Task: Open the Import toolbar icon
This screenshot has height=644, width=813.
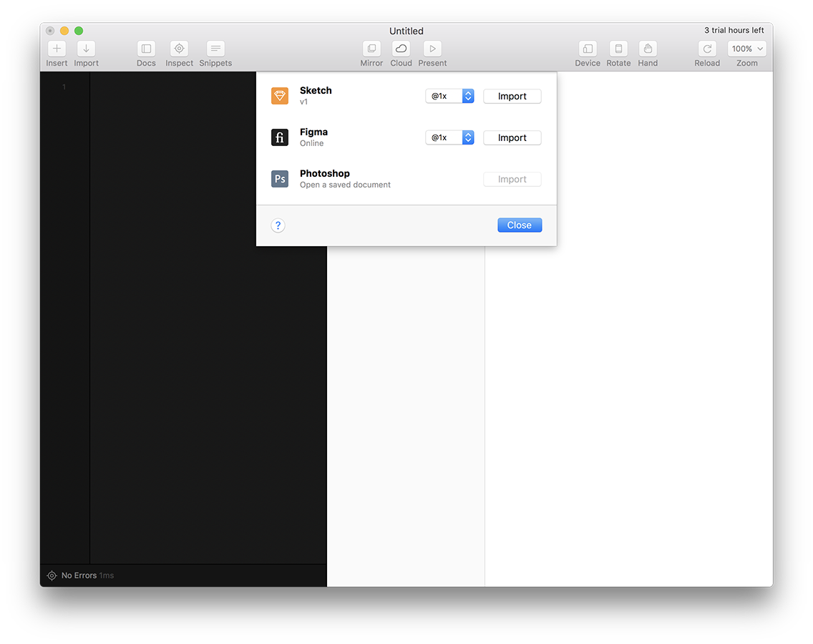Action: coord(86,49)
